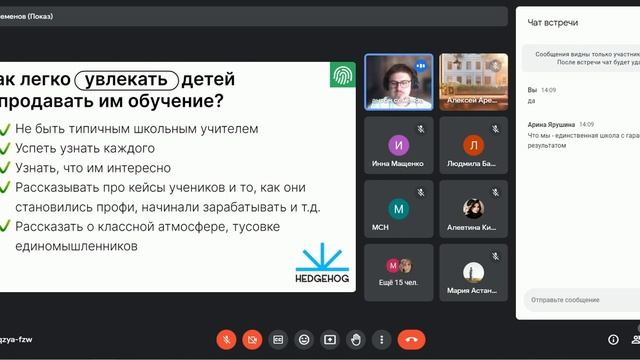Start screen presentation with Present now button
This screenshot has width=640, height=360.
(x=330, y=340)
